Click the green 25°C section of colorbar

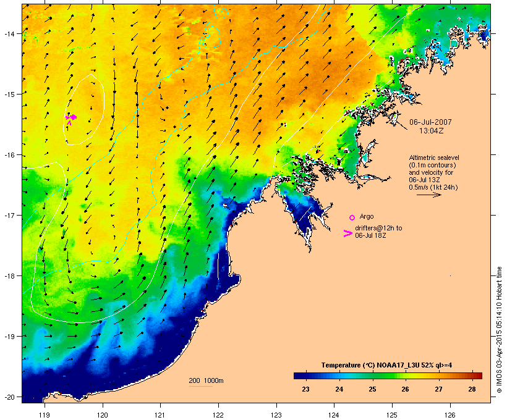pyautogui.click(x=372, y=376)
